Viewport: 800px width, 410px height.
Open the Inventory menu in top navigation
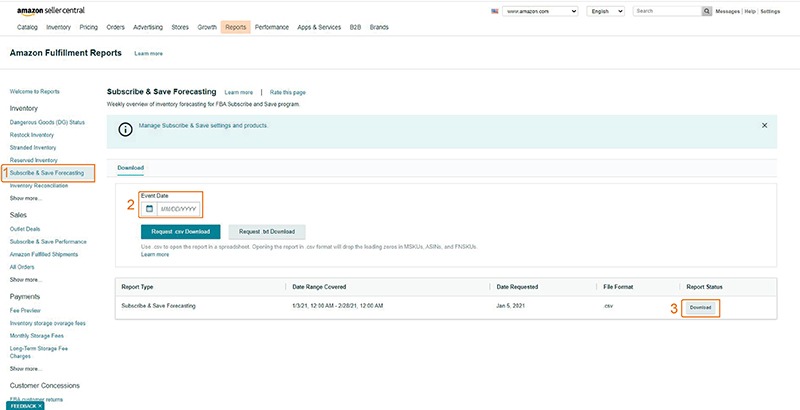[59, 28]
